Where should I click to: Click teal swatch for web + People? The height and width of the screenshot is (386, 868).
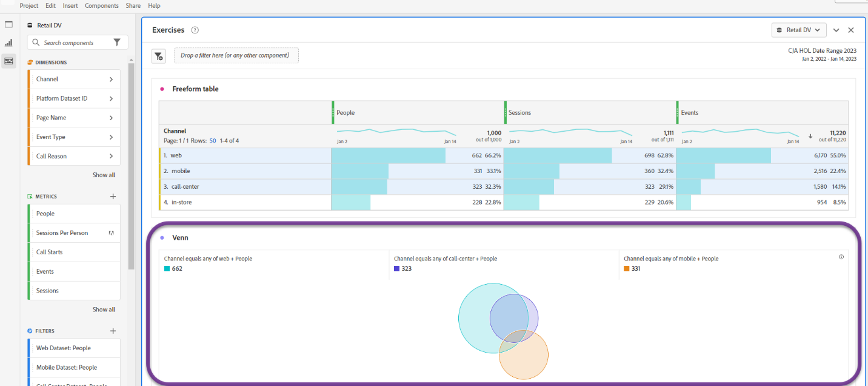[167, 269]
